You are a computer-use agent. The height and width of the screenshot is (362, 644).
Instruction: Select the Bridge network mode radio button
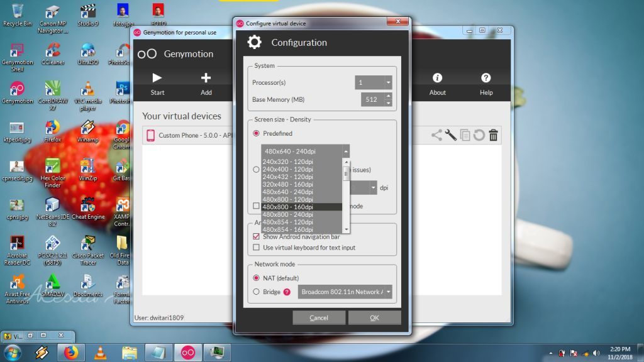pos(257,292)
